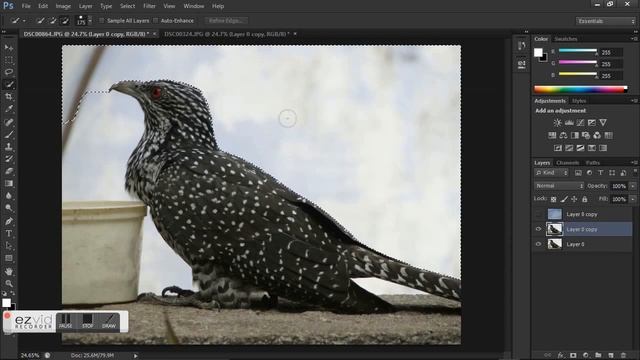Select the Rectangular Marquee tool
Image resolution: width=640 pixels, height=360 pixels.
(9, 60)
